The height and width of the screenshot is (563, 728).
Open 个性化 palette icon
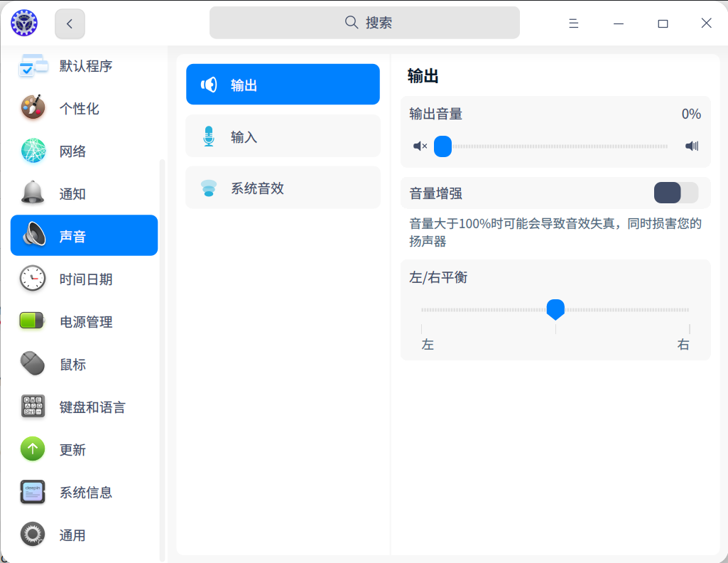33,108
